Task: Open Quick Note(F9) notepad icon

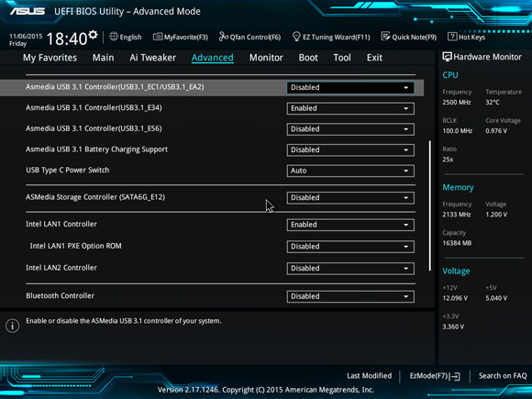Action: coord(385,37)
